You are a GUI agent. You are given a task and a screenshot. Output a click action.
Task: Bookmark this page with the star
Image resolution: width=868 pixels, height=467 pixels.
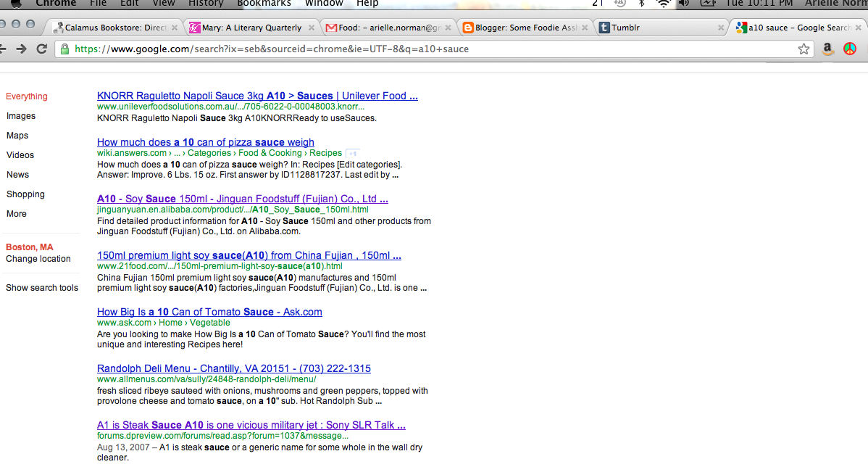point(804,49)
